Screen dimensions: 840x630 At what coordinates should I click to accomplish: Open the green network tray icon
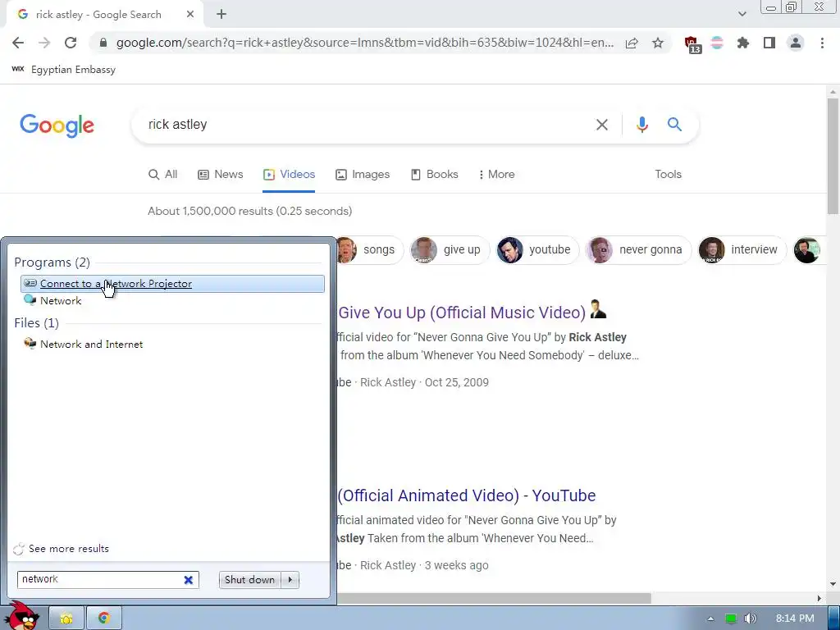[731, 619]
